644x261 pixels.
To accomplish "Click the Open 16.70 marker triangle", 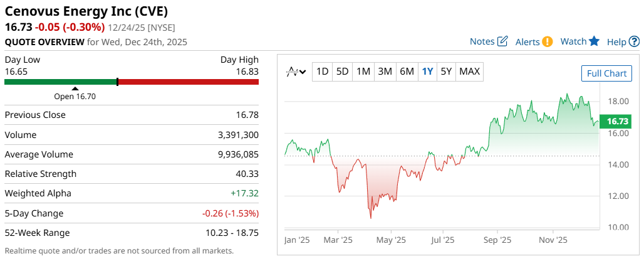I will coord(75,88).
